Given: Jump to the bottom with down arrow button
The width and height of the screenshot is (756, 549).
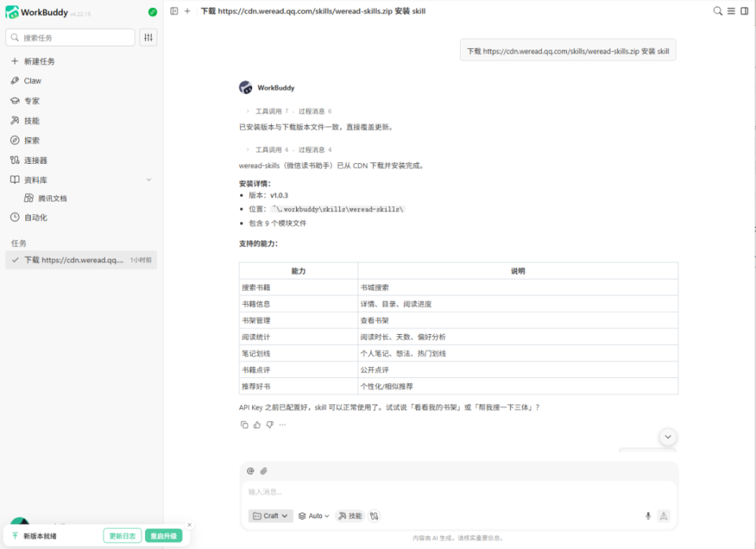Looking at the screenshot, I should (668, 437).
